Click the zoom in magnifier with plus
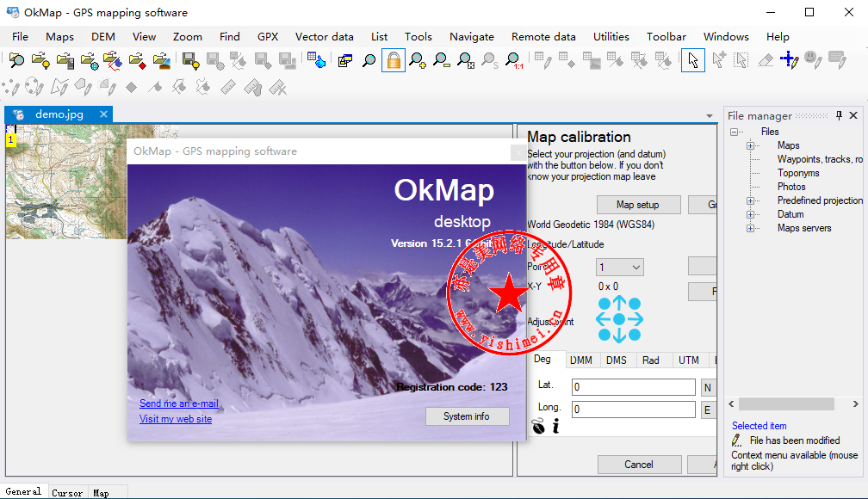Image resolution: width=868 pixels, height=499 pixels. tap(418, 60)
